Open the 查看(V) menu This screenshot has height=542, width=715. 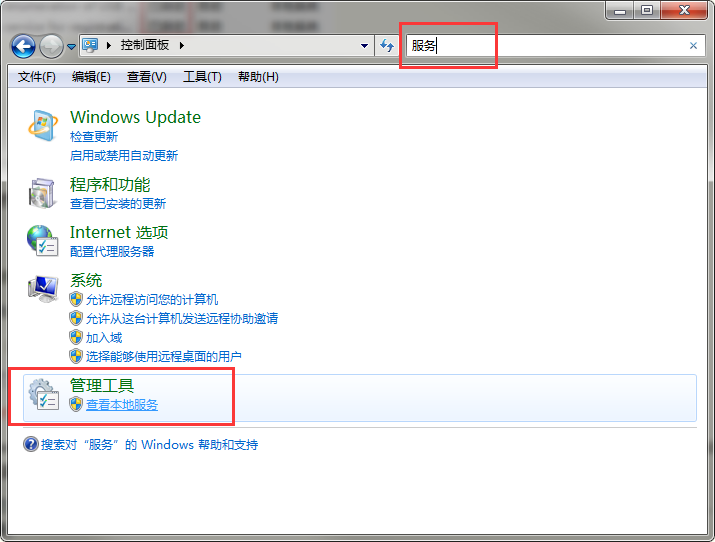[146, 77]
